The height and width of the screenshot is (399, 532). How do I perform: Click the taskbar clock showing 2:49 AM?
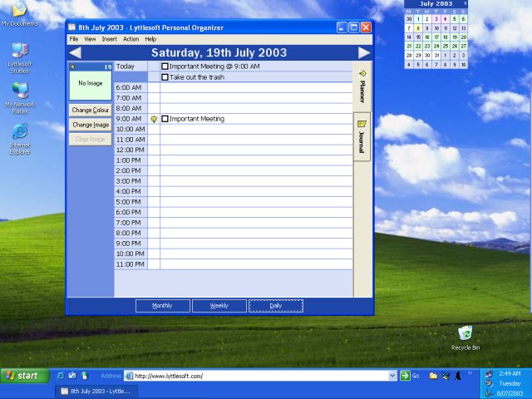tap(510, 373)
